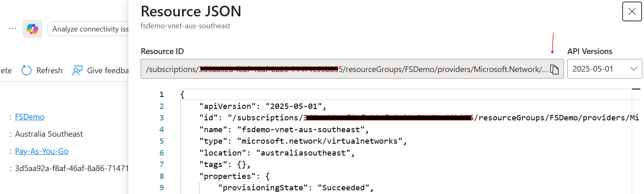The width and height of the screenshot is (644, 194).
Task: Click the "id" JSON line
Action: coord(419,117)
